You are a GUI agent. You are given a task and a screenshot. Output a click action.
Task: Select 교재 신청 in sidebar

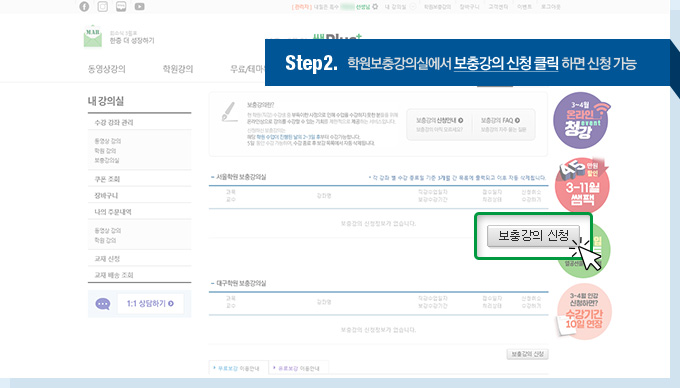pos(107,259)
